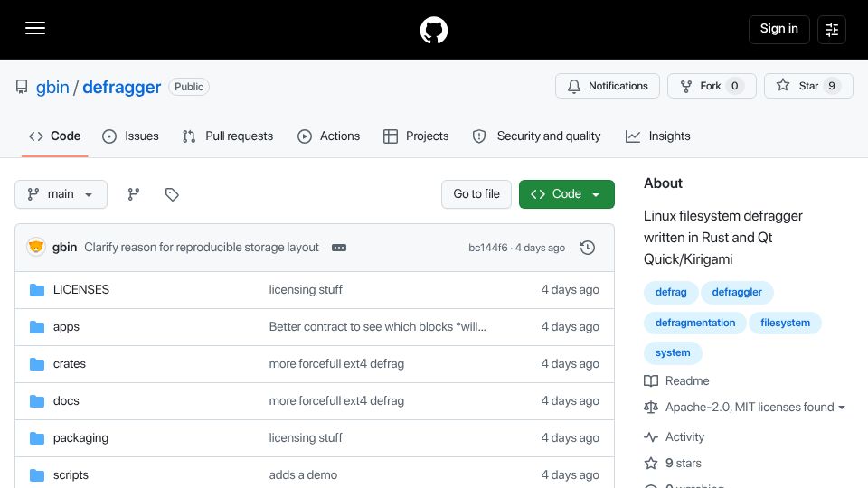Open the green Code dropdown
The image size is (868, 488).
pos(566,194)
